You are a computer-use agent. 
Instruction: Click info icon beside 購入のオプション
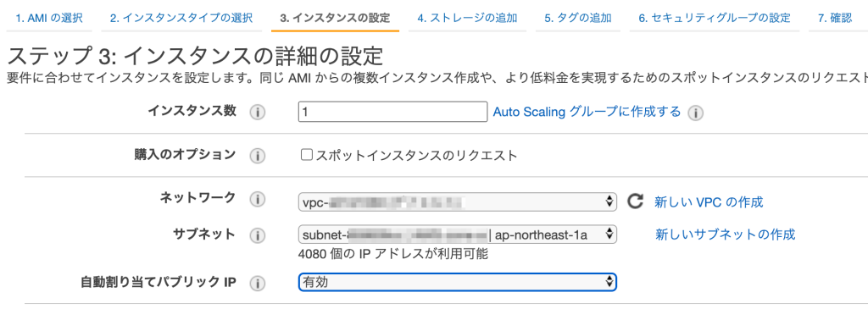point(257,157)
